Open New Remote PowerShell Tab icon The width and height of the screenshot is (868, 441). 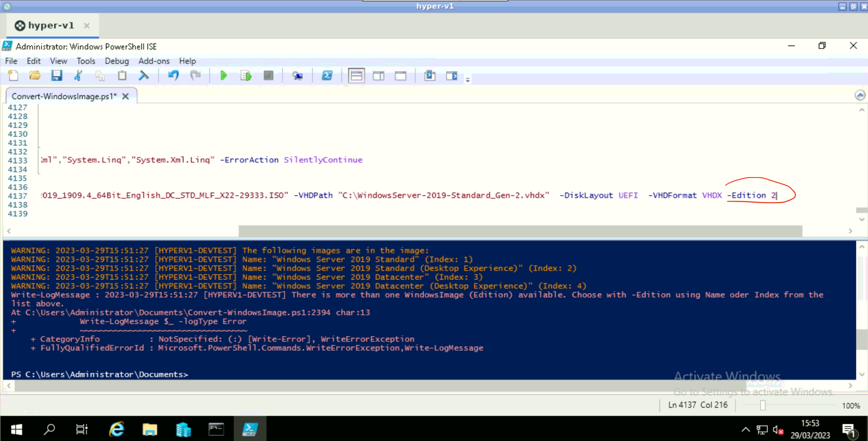pos(298,75)
